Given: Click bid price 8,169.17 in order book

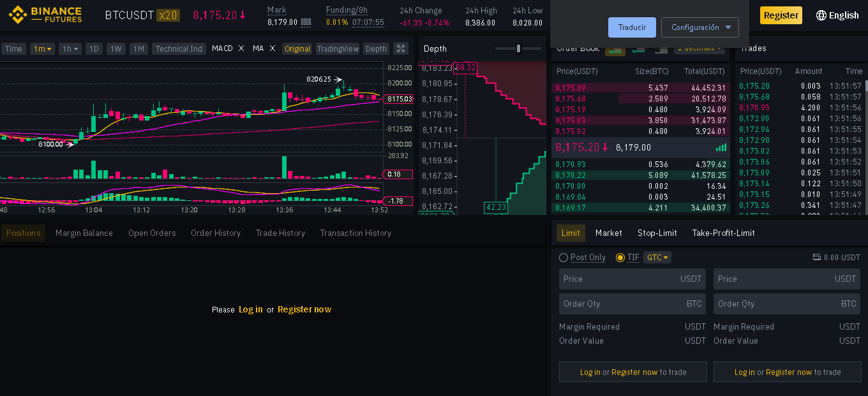Looking at the screenshot, I should [x=571, y=208].
